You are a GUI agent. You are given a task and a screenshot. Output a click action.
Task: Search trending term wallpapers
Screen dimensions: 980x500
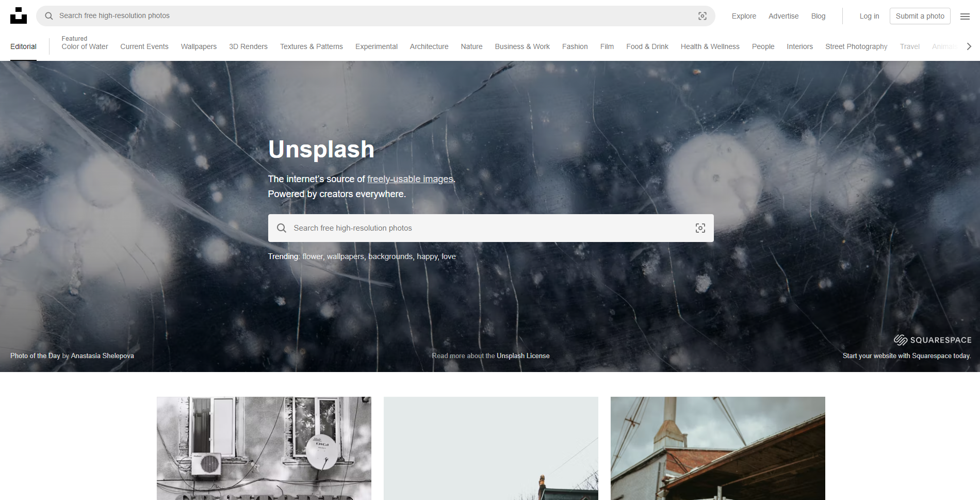[x=346, y=256]
